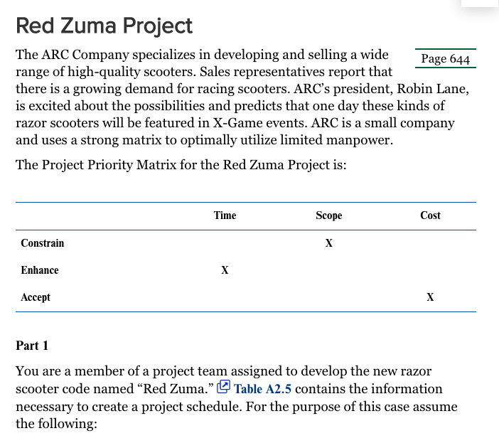Click the popup icon before Table A2.5

click(223, 387)
